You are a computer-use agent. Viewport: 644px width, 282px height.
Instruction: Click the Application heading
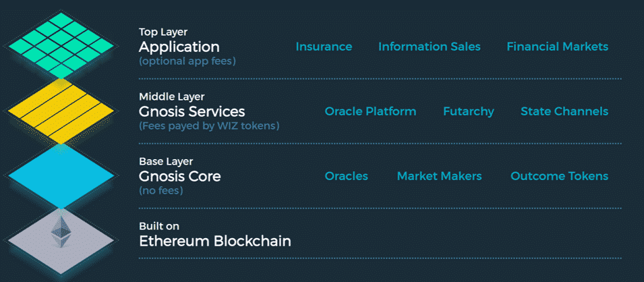pyautogui.click(x=179, y=47)
